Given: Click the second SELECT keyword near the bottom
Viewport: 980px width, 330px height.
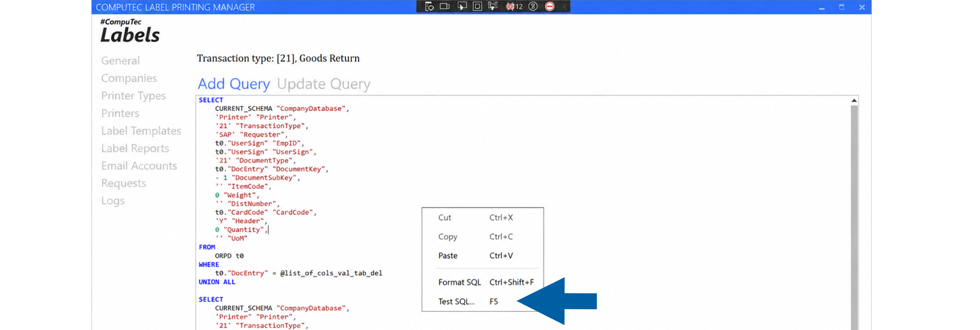Looking at the screenshot, I should 211,300.
